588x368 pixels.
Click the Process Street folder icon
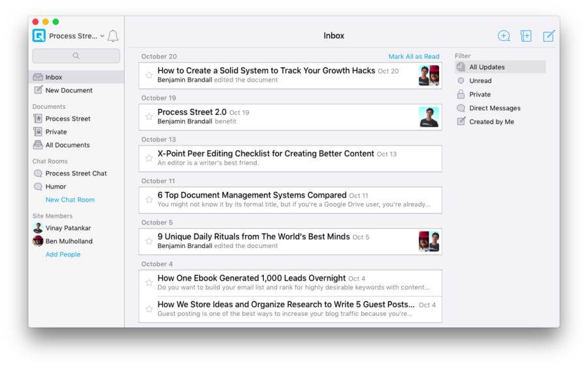[x=38, y=118]
